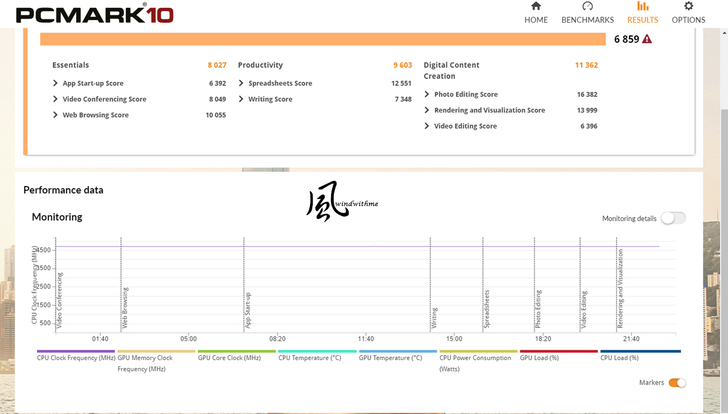The width and height of the screenshot is (728, 414).
Task: Expand the Web Browsing Score details
Action: coord(56,115)
